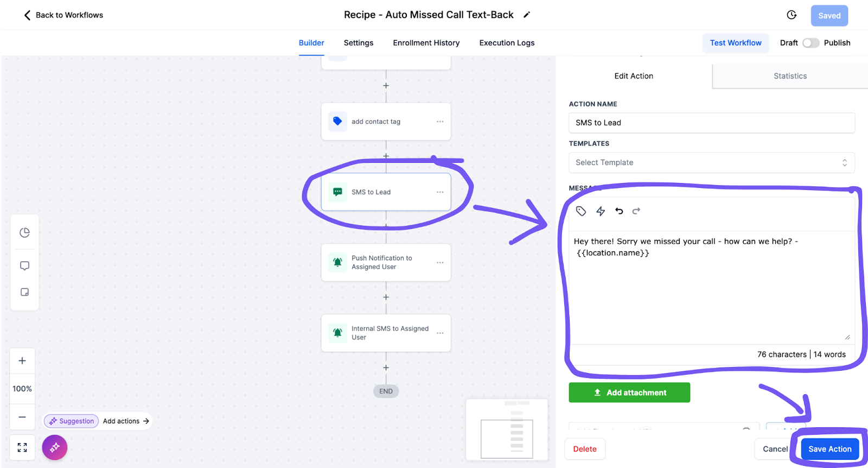The width and height of the screenshot is (868, 468).
Task: Cancel editing the action
Action: [x=775, y=449]
